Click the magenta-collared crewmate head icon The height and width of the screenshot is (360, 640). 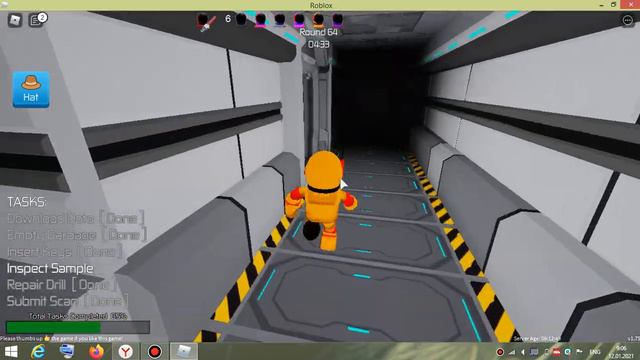(299, 20)
